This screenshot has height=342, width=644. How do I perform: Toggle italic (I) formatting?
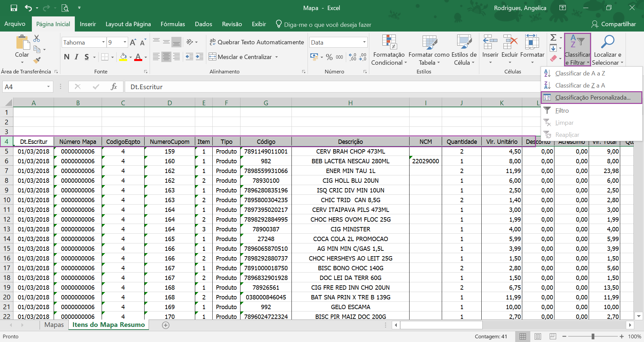click(76, 57)
